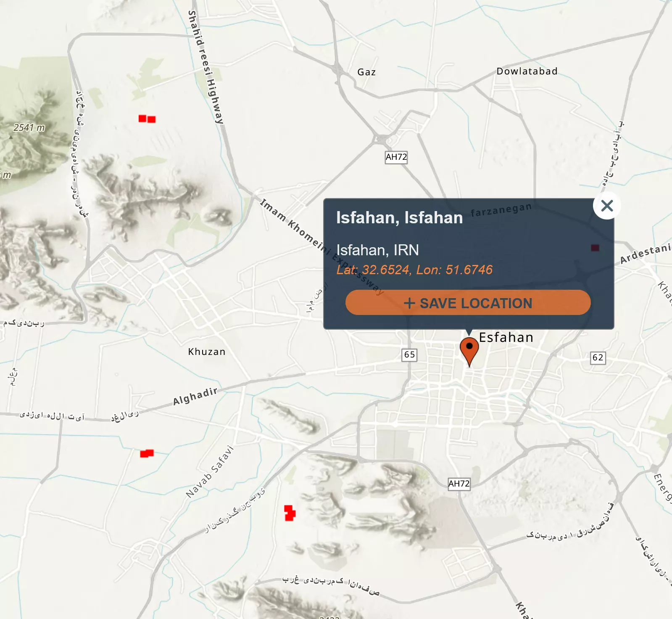
Task: Click the AH72 road shield south of Esfahan
Action: point(459,484)
